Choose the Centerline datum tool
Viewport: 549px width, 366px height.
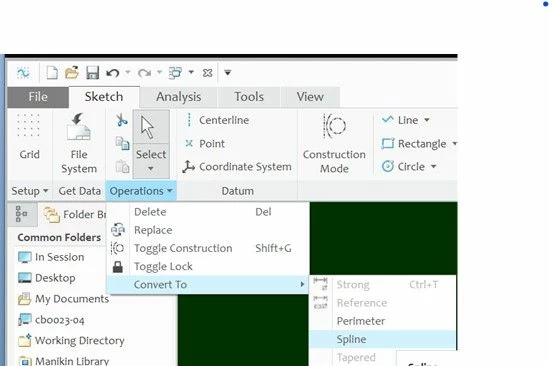click(217, 120)
